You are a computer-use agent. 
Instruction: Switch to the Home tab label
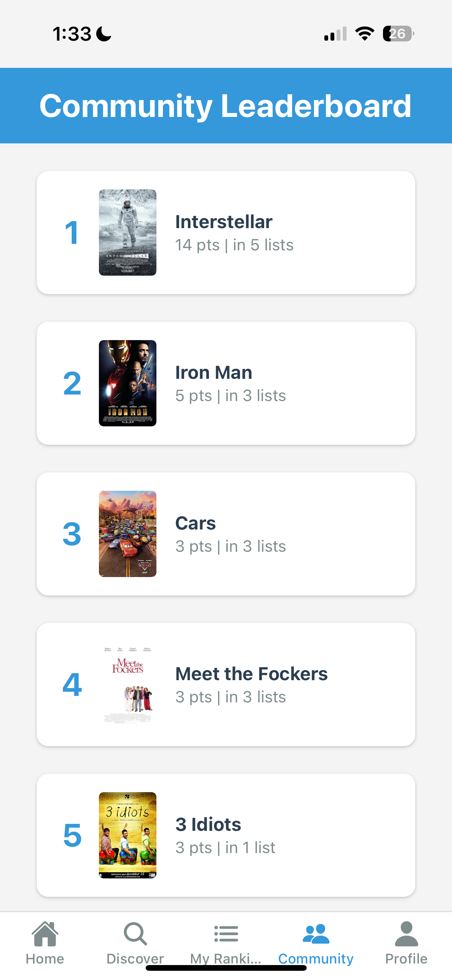coord(45,959)
